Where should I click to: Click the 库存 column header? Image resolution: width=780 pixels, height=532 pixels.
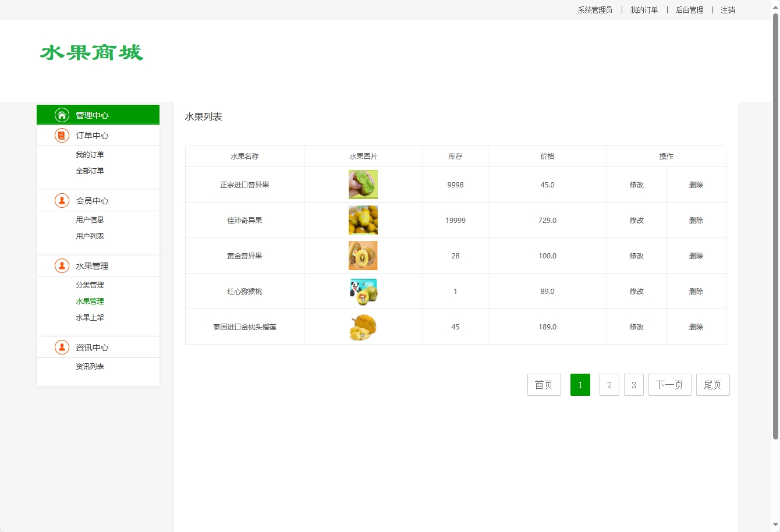[455, 156]
